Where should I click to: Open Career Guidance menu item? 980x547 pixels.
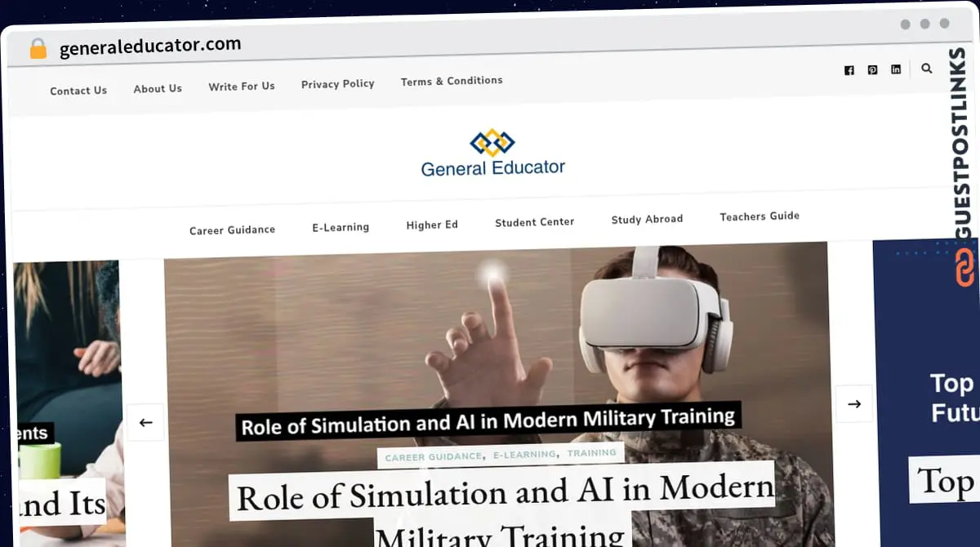coord(232,230)
